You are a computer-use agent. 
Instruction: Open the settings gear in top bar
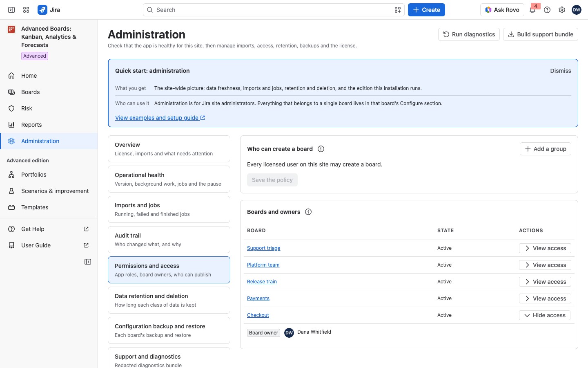pyautogui.click(x=562, y=10)
